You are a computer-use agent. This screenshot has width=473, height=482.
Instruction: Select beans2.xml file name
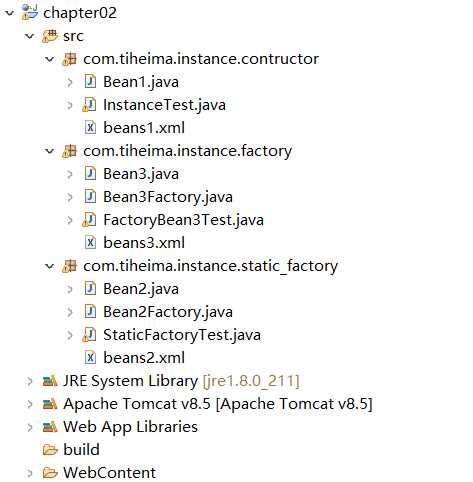[x=144, y=358]
